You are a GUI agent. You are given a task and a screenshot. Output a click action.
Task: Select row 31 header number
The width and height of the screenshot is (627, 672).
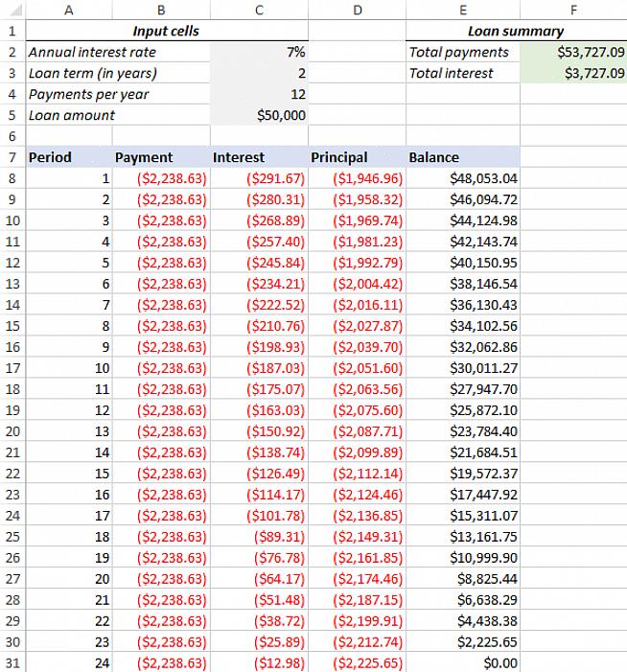click(x=12, y=663)
